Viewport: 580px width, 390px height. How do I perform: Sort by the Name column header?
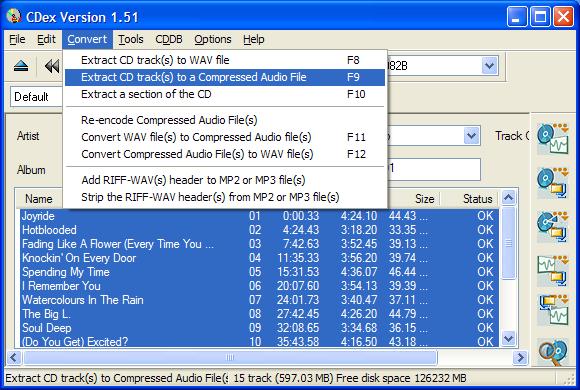pyautogui.click(x=38, y=199)
